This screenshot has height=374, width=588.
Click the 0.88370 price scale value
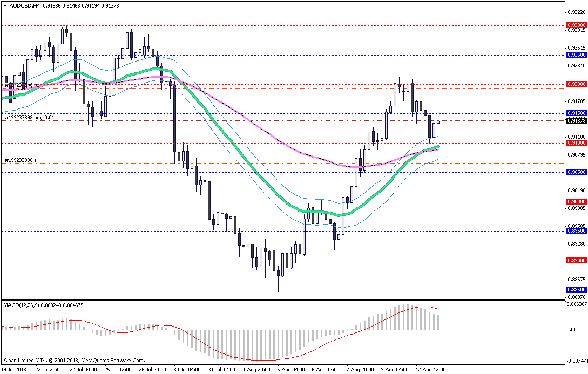[x=577, y=297]
